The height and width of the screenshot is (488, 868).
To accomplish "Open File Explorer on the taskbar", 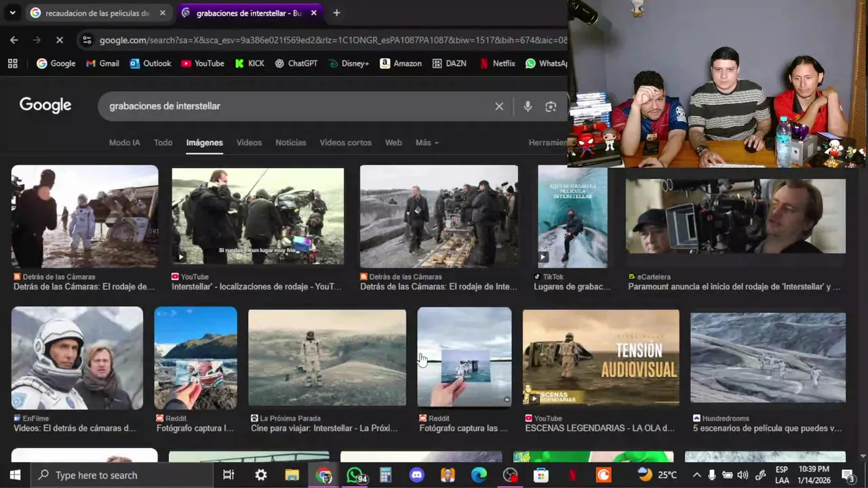I will (292, 475).
